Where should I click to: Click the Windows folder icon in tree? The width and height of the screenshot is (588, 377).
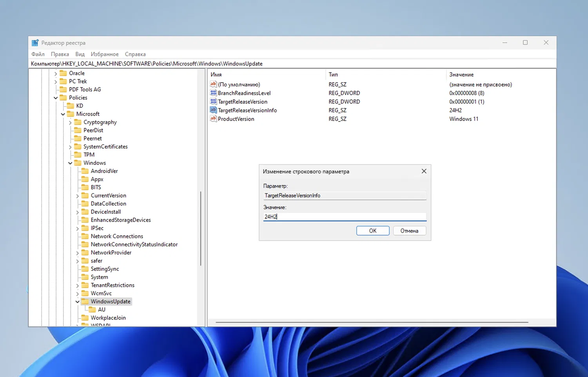(x=78, y=163)
